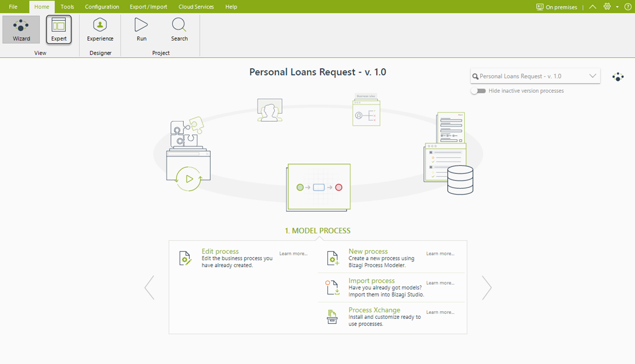Click the Process Xchange link

pos(374,310)
